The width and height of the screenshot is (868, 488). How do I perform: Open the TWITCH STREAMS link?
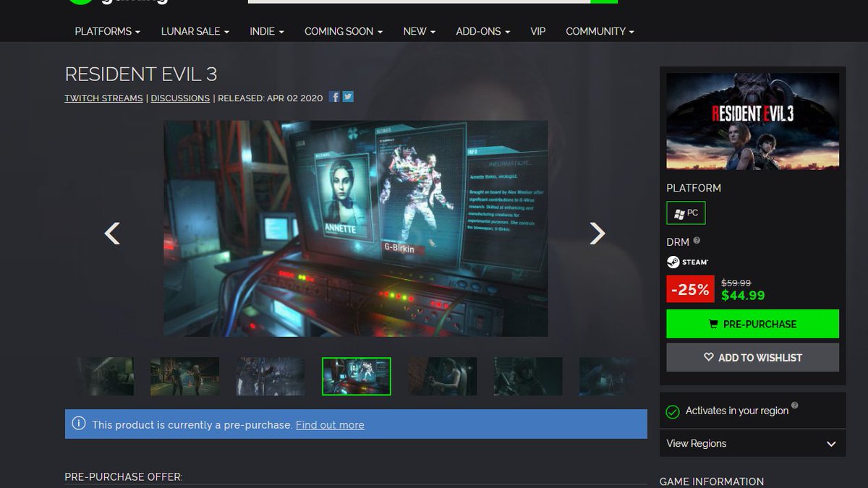point(103,98)
